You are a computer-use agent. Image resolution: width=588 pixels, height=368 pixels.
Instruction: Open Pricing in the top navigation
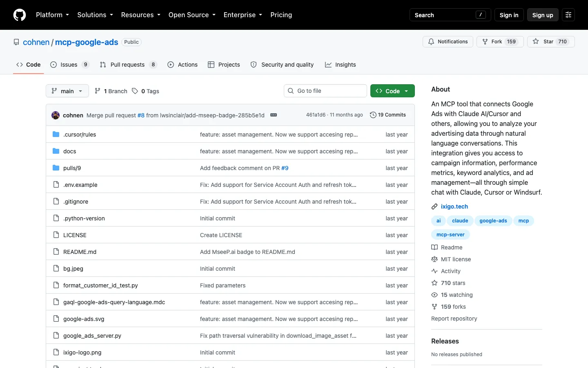[281, 15]
